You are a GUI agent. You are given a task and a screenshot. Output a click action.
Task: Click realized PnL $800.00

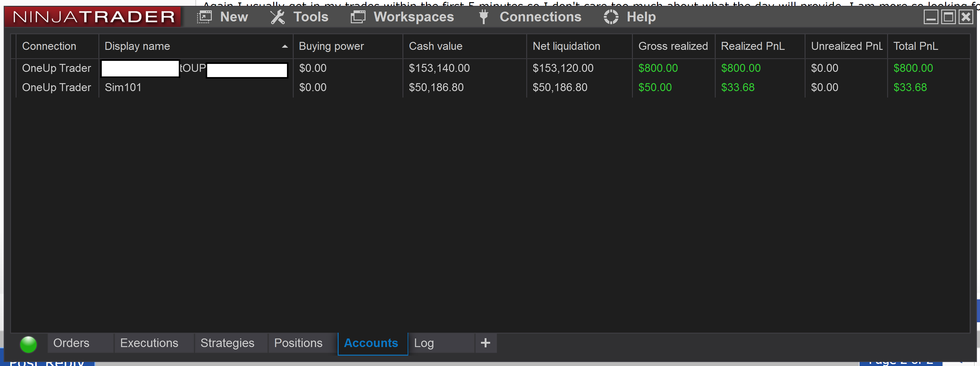pyautogui.click(x=741, y=68)
